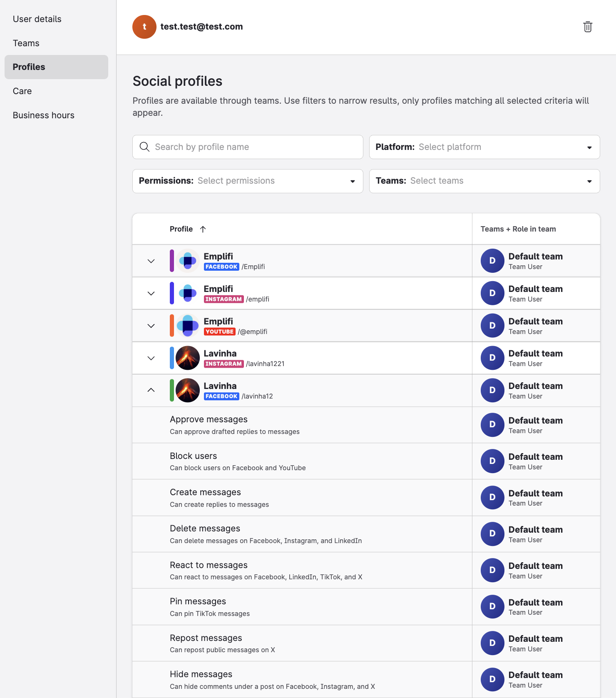
Task: Sort by Profile ascending arrow
Action: (x=203, y=229)
